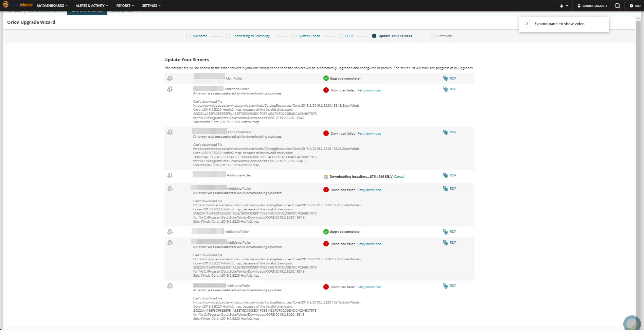Click the brand logo in the navigation bar
This screenshot has height=330, width=644.
(x=18, y=5)
